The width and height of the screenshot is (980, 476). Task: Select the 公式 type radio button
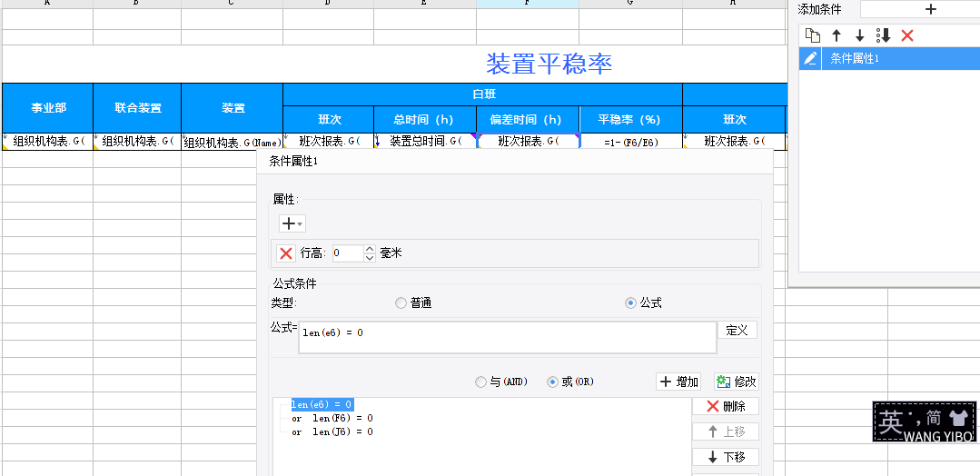630,303
